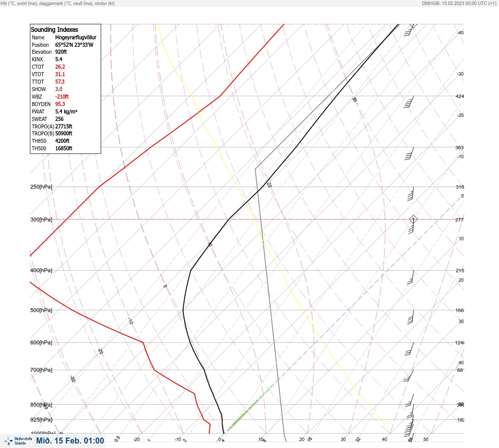Click the KINX value 5.4
499x448 pixels.
59,59
